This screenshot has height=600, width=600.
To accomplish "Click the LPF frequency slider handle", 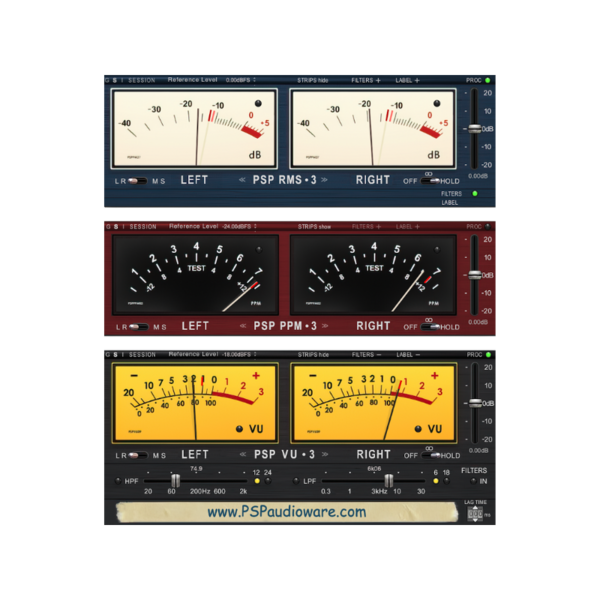I will [388, 481].
